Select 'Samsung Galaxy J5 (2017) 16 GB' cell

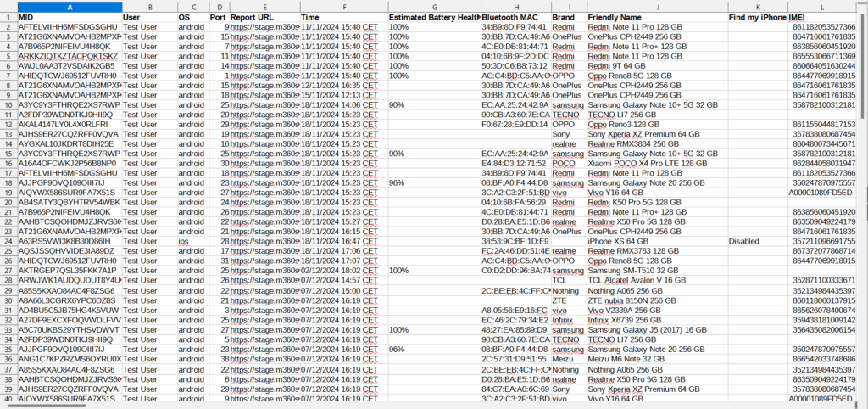coord(657,329)
